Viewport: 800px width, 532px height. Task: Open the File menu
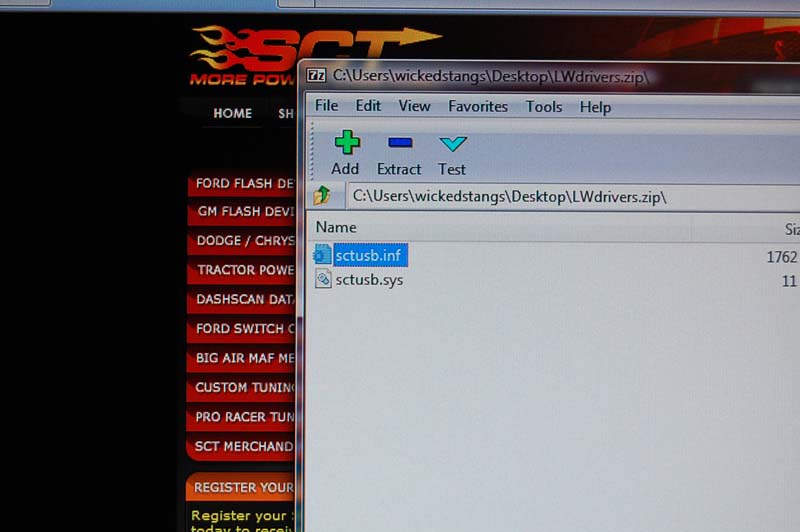click(x=326, y=106)
